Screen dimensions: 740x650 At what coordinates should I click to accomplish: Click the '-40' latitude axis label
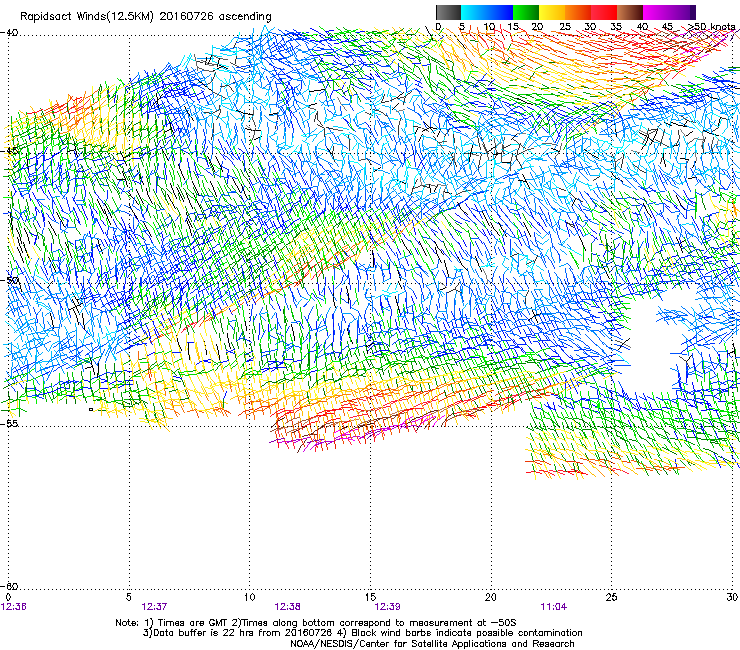[9, 33]
